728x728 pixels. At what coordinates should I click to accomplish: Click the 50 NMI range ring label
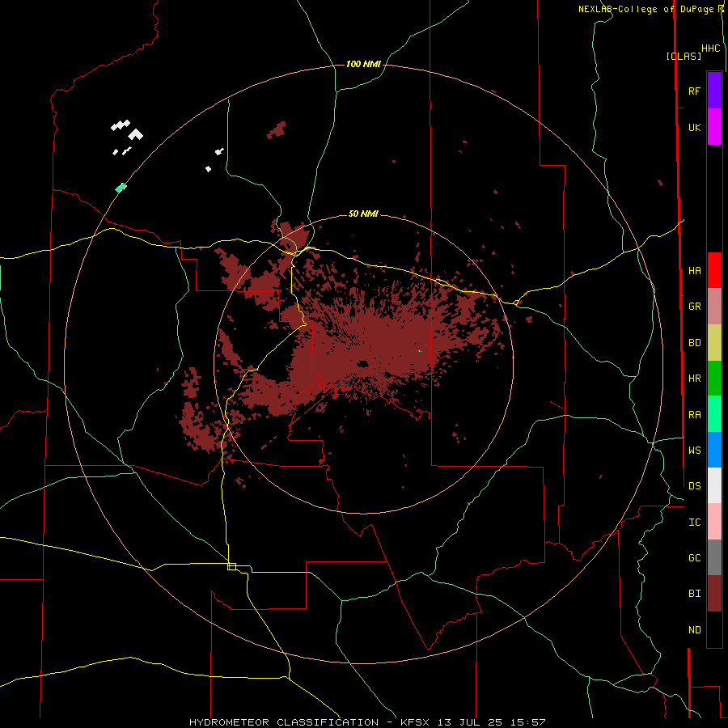point(363,214)
